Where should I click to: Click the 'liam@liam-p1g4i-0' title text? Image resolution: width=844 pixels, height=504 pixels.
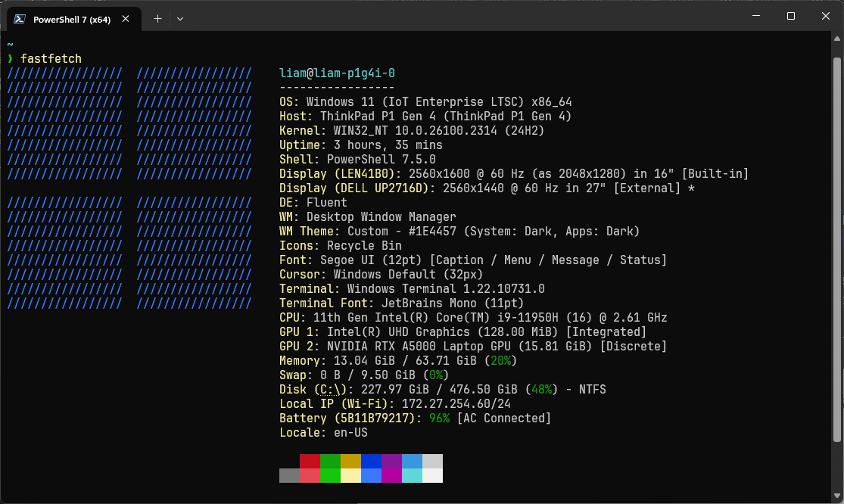(337, 73)
